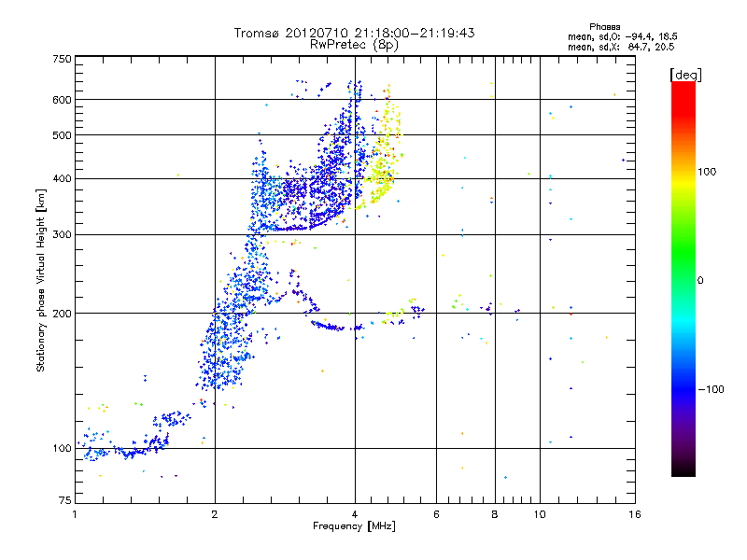The image size is (747, 560).
Task: Click the y-axis value '600'
Action: [63, 100]
